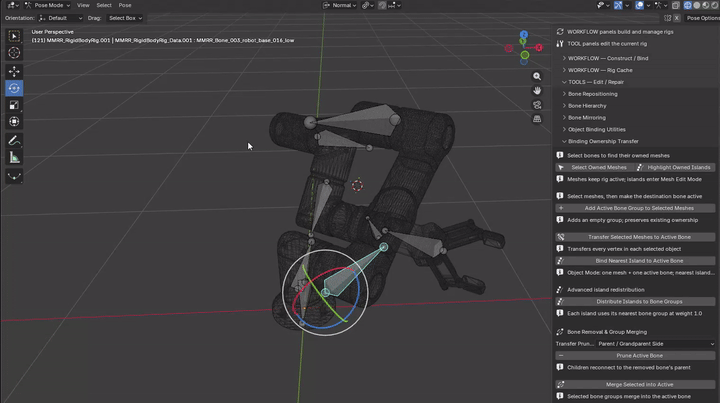Select the Breakdowner pose tool
Viewport: 720px width, 403px height.
14,176
